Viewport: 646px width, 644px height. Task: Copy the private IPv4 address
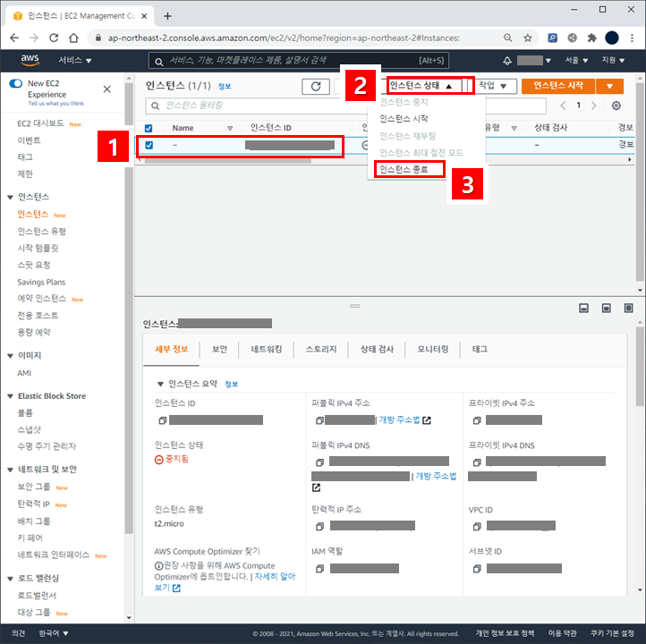coord(477,420)
